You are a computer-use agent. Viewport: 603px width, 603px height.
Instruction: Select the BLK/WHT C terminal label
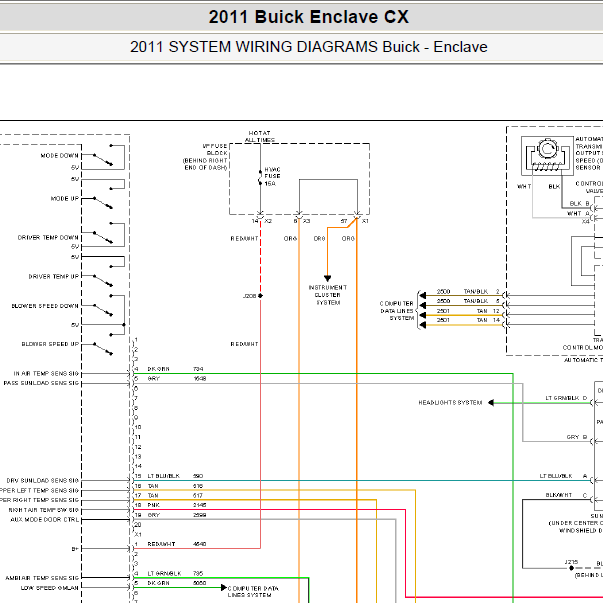point(566,495)
